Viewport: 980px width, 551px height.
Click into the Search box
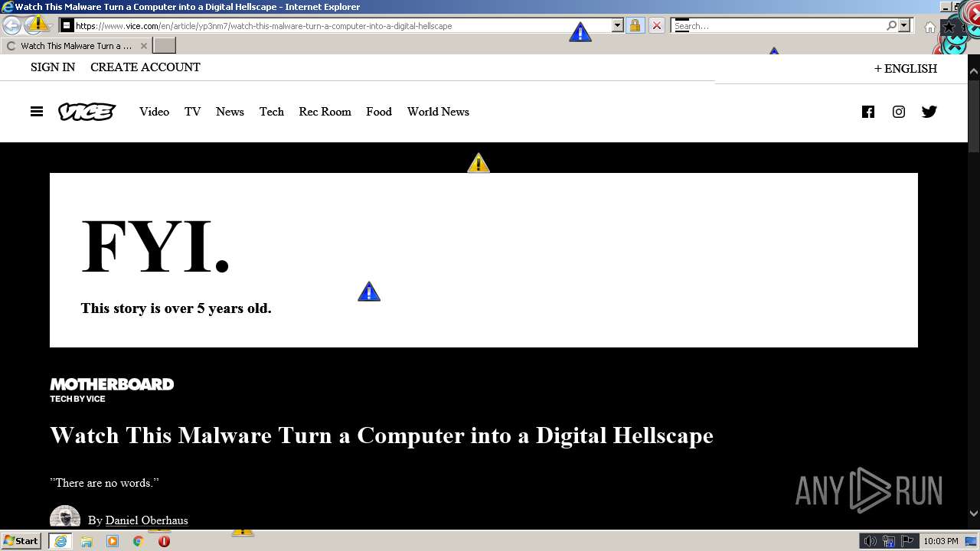(778, 26)
